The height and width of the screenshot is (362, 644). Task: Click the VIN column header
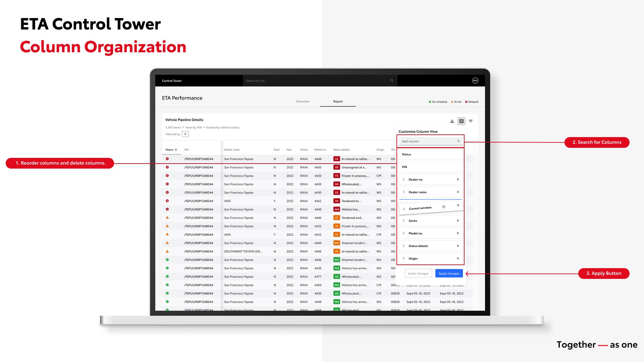pos(186,150)
